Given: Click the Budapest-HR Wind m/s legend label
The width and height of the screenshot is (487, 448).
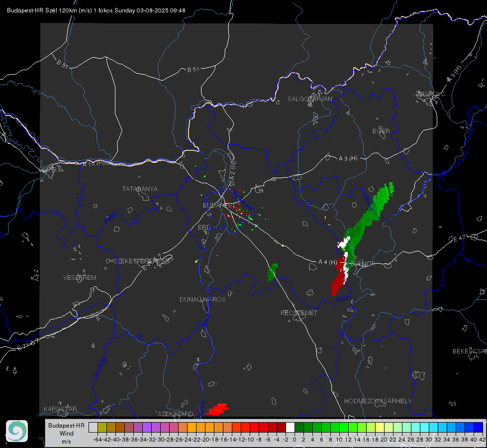Looking at the screenshot, I should point(66,433).
